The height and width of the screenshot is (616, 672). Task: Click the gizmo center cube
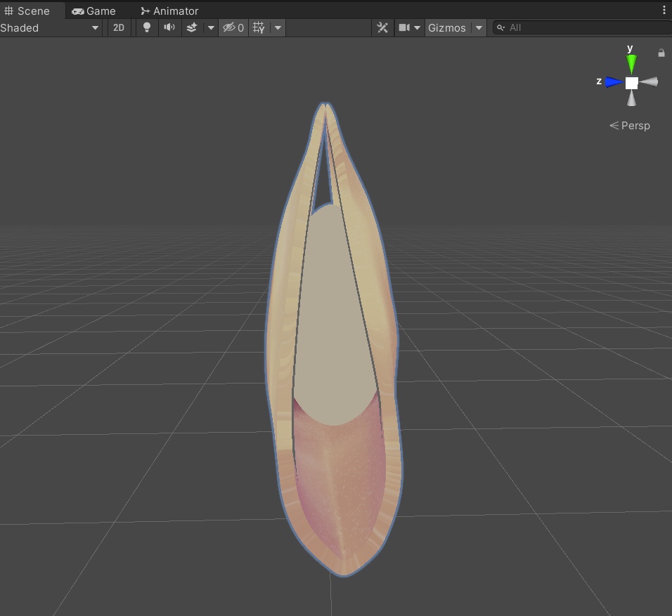(x=631, y=83)
